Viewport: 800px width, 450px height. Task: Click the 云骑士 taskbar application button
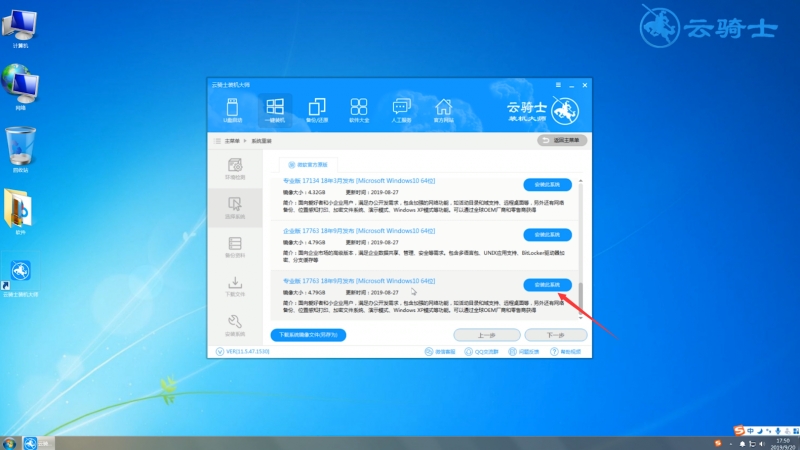[38, 443]
